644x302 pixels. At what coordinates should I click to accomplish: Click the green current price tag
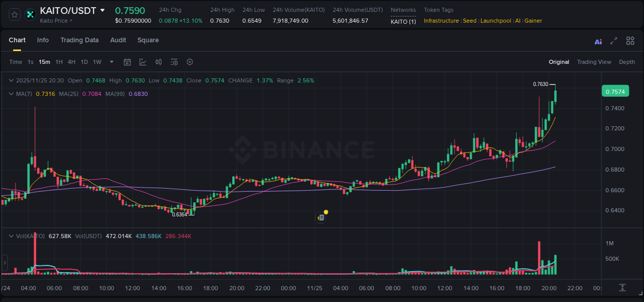tap(616, 91)
